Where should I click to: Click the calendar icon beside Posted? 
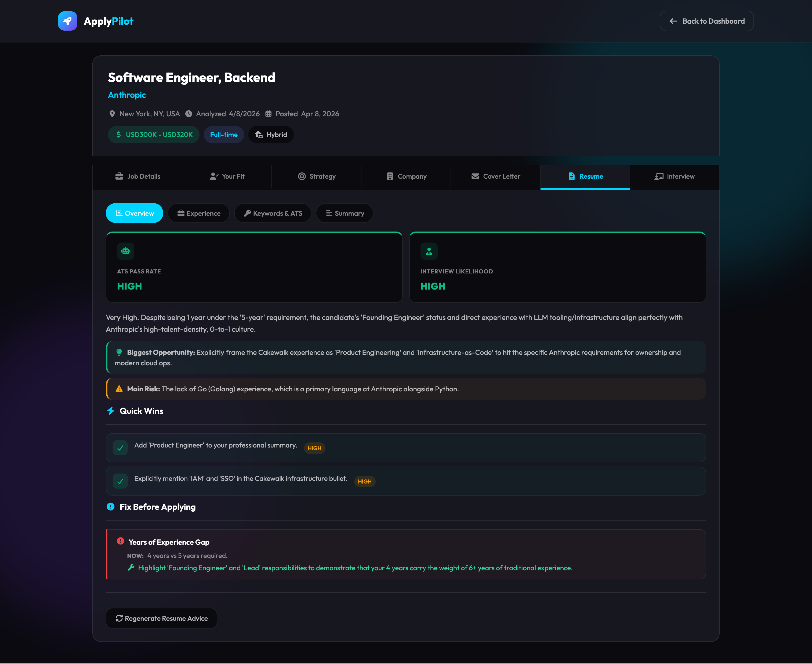(268, 114)
